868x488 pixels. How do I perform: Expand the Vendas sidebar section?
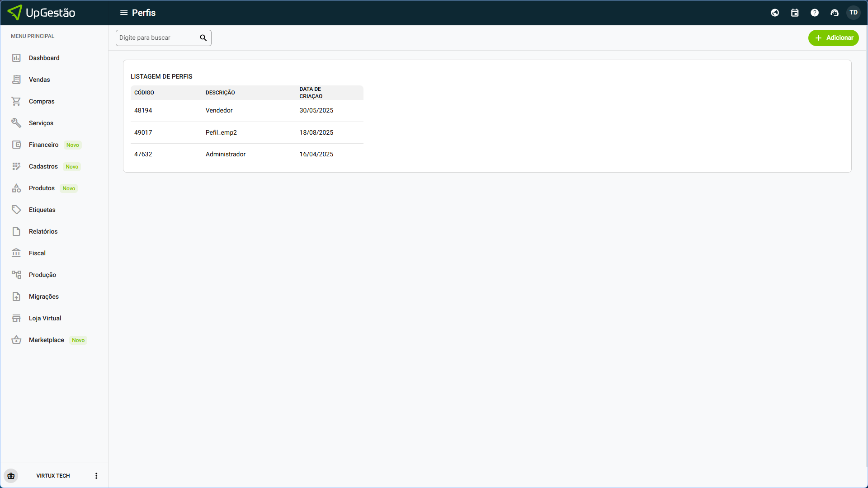[39, 80]
